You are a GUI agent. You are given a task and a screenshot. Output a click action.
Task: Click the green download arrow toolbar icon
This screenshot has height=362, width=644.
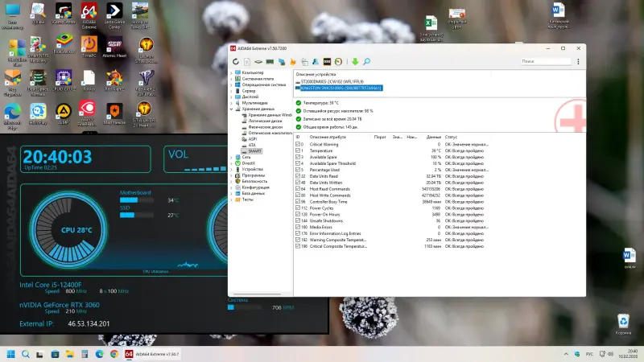pos(355,62)
